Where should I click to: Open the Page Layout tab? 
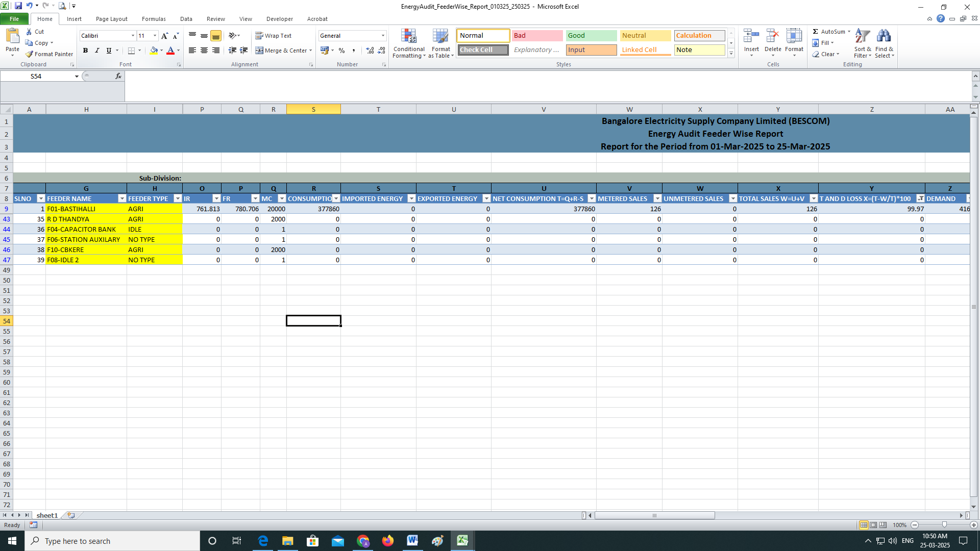point(111,19)
